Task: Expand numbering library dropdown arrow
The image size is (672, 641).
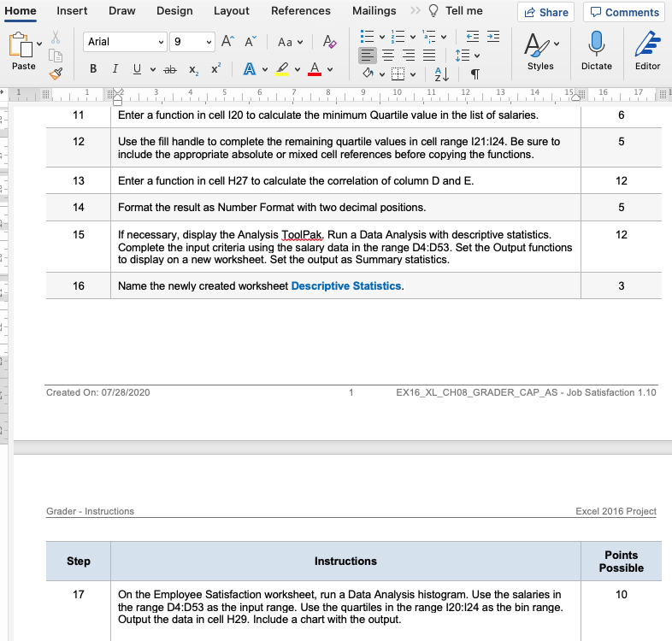Action: 413,37
